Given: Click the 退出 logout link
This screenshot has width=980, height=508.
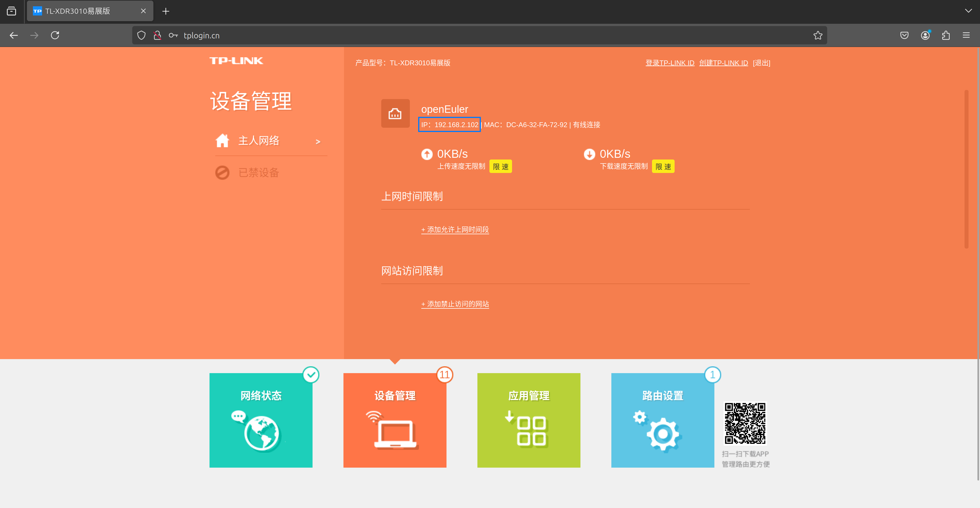Looking at the screenshot, I should [762, 63].
